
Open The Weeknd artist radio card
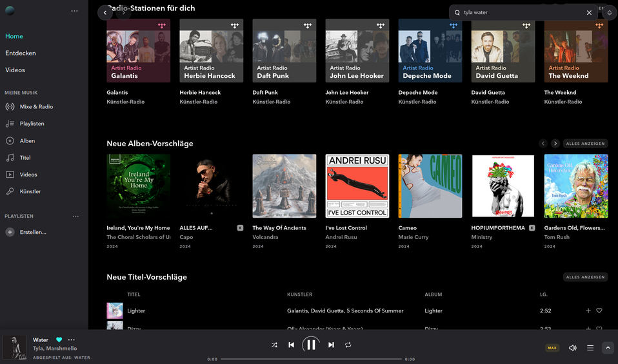[x=576, y=51]
